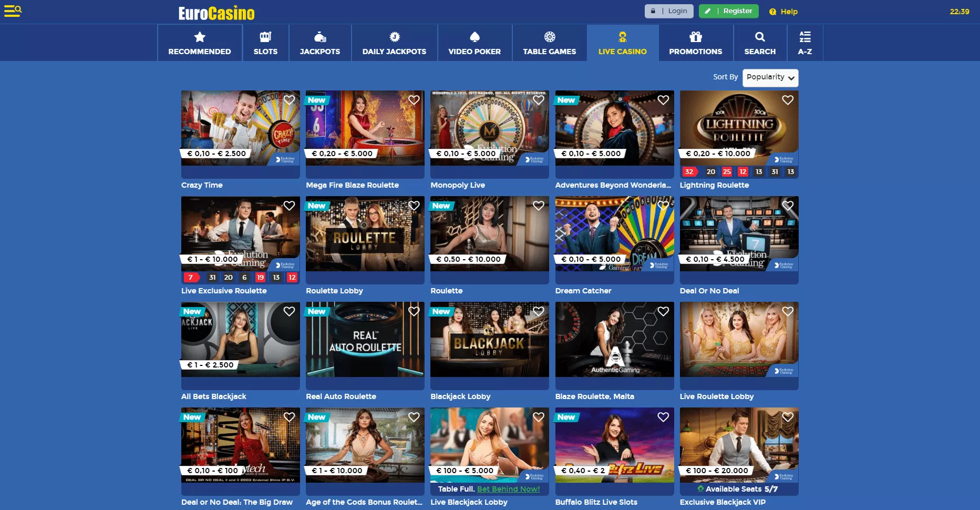Viewport: 980px width, 510px height.
Task: Open the Promotions gift icon
Action: [695, 37]
